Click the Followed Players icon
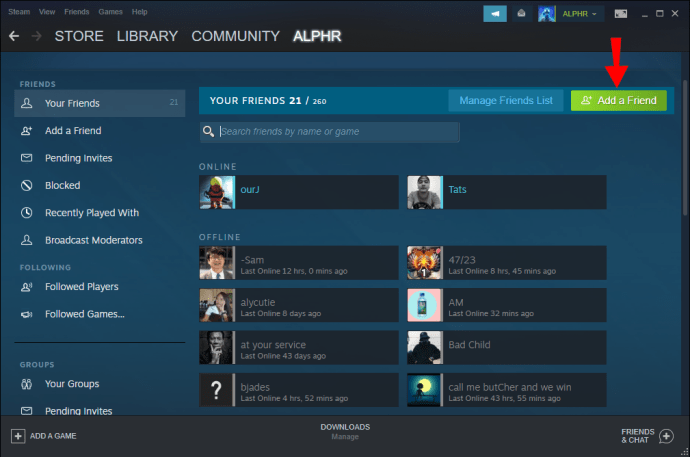690x457 pixels. pos(26,287)
